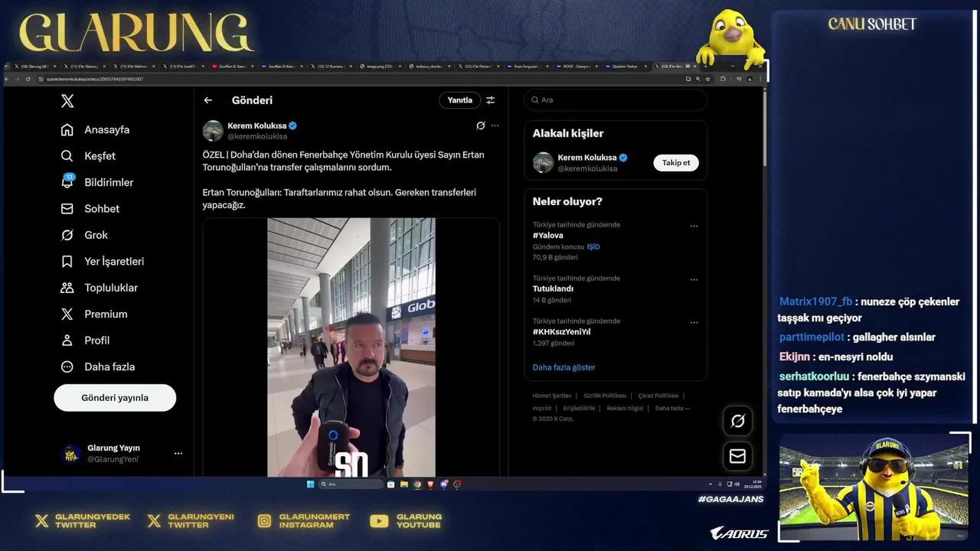Click the taskbar Ara search box
Viewport: 980px width, 551px height.
(x=351, y=484)
